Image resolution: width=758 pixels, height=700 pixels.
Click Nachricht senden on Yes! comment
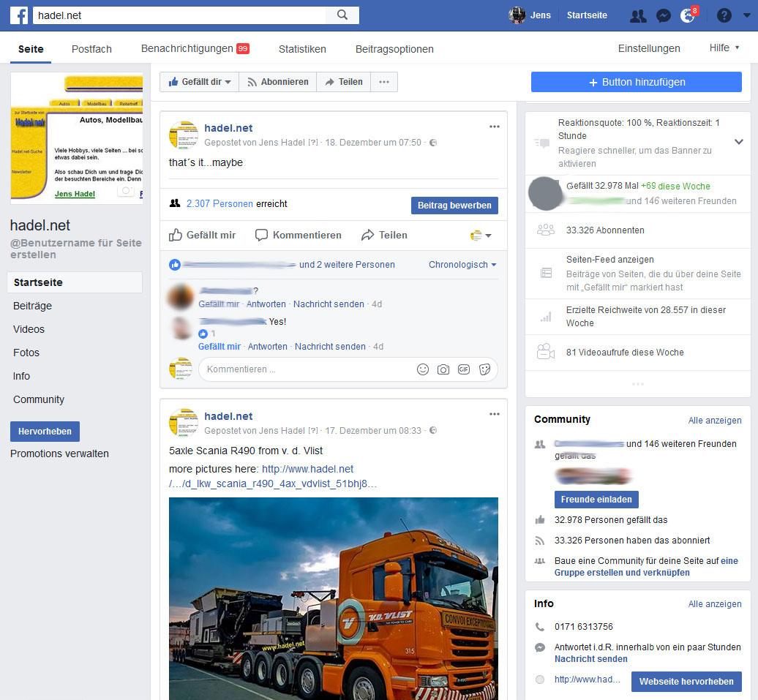tap(330, 347)
